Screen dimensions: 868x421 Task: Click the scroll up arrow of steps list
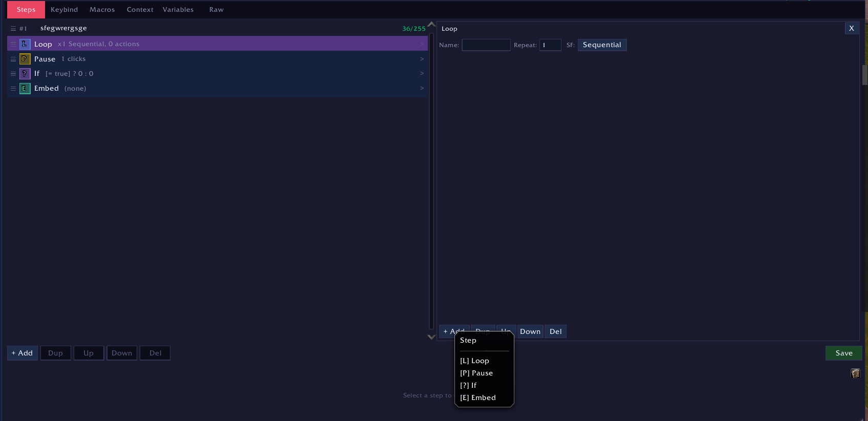tap(431, 24)
